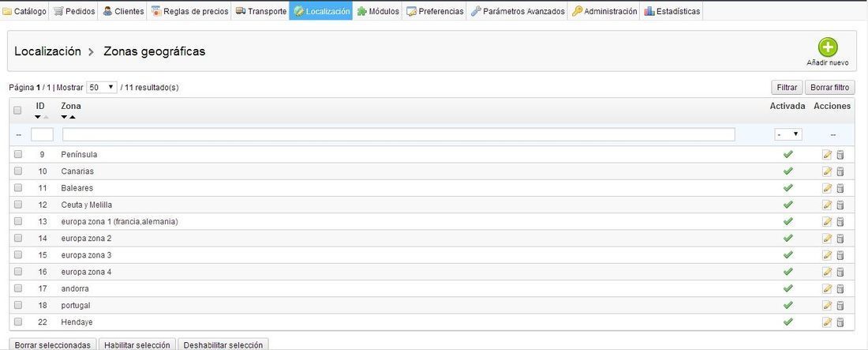Open the Estadísticas tab
Screen dimensions: 868x350
tap(672, 11)
